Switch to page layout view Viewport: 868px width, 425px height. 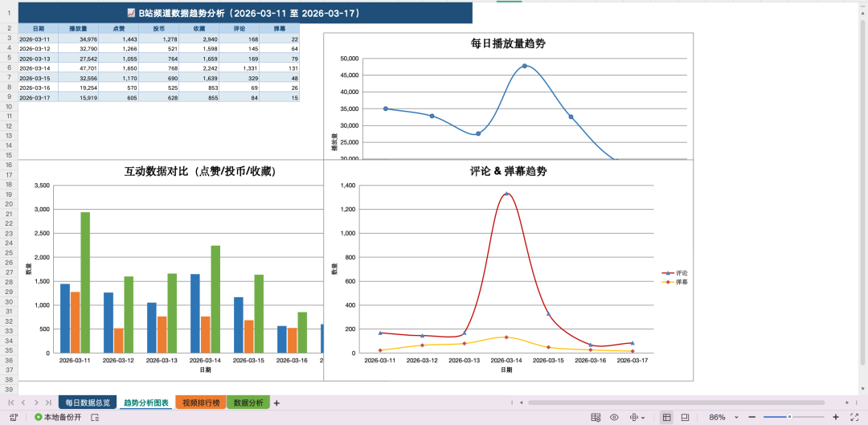pos(684,417)
